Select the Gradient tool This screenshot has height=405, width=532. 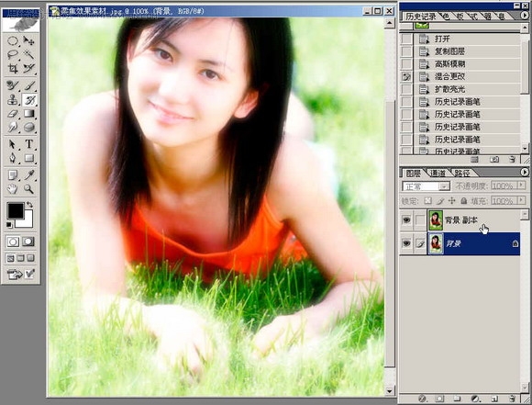(x=28, y=114)
